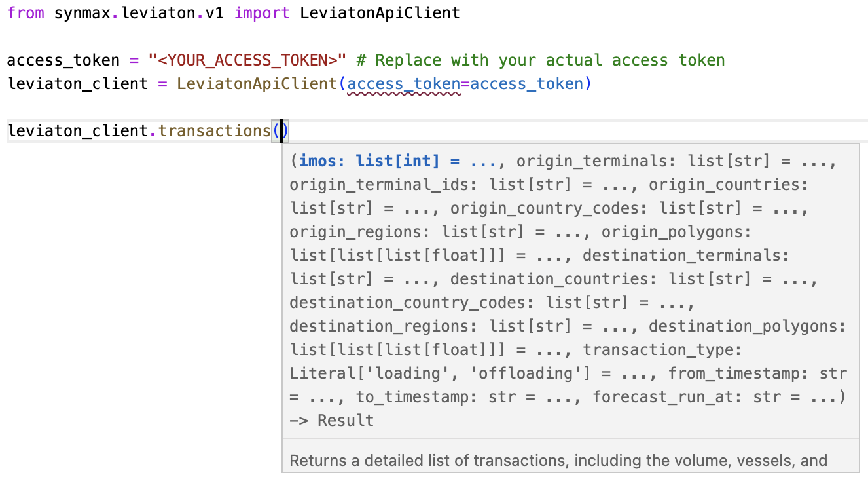Click the access_token variable with squiggly underline
Image resolution: width=868 pixels, height=477 pixels.
(x=402, y=83)
